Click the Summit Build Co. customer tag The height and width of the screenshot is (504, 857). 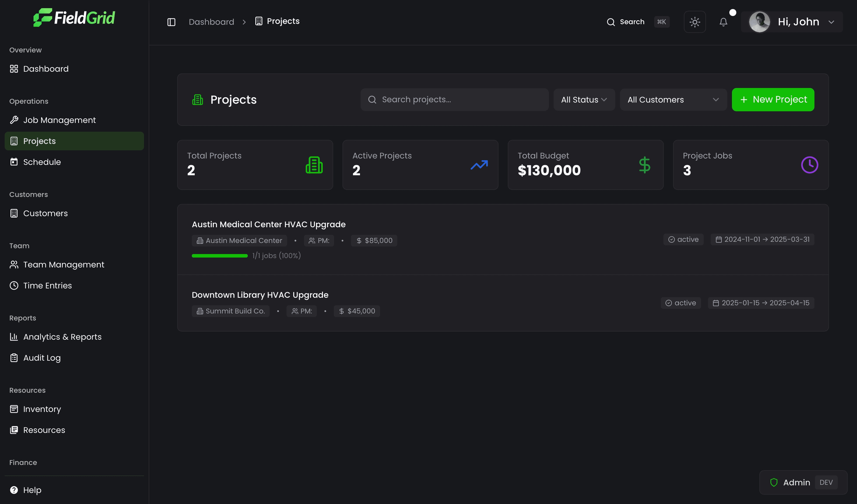(x=231, y=311)
